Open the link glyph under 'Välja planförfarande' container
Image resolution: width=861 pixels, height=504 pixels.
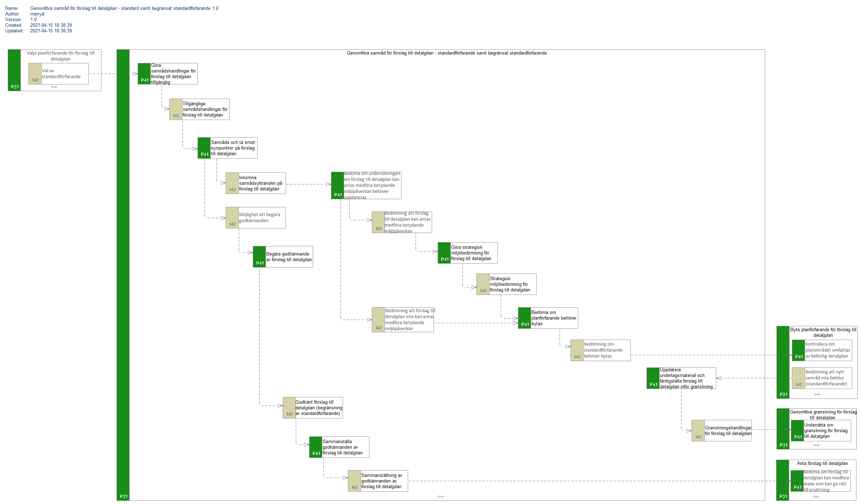click(54, 87)
